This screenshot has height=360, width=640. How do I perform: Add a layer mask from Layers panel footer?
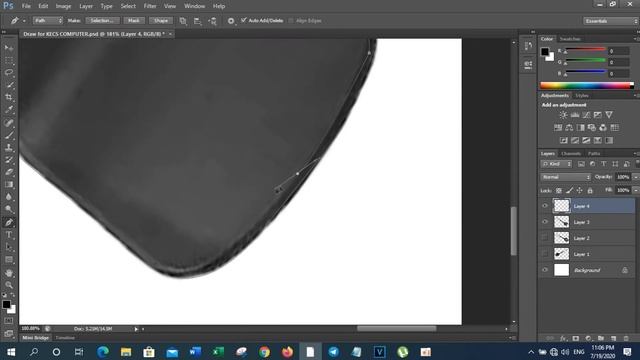(576, 338)
